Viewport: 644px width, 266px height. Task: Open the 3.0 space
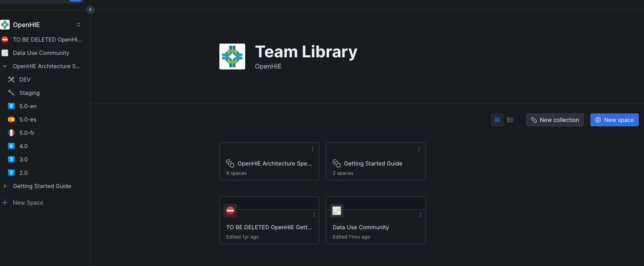tap(23, 159)
